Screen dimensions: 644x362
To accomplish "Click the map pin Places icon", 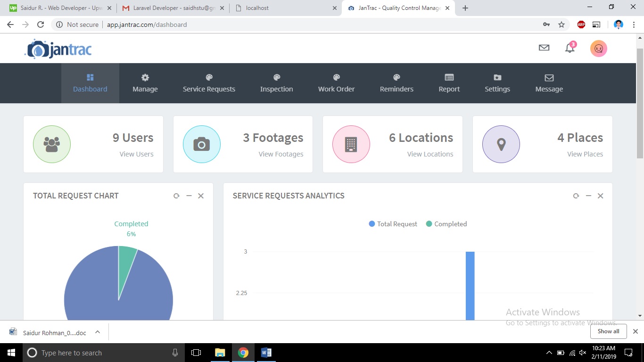I will click(501, 144).
